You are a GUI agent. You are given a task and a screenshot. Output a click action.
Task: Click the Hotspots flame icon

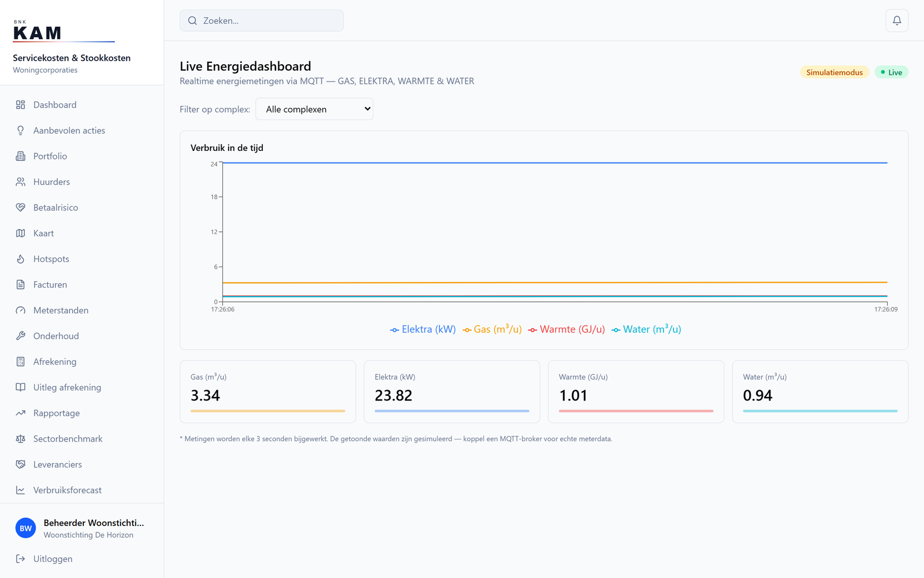point(21,259)
